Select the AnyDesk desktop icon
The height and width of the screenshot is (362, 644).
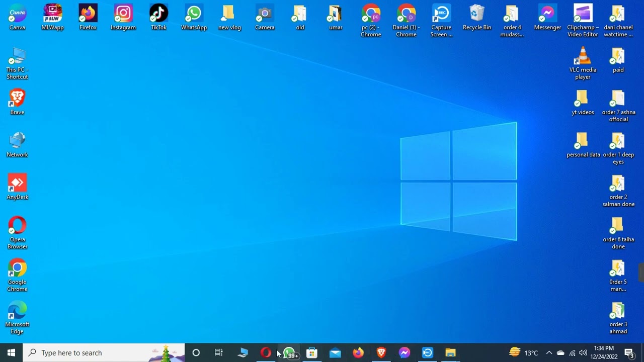(17, 187)
